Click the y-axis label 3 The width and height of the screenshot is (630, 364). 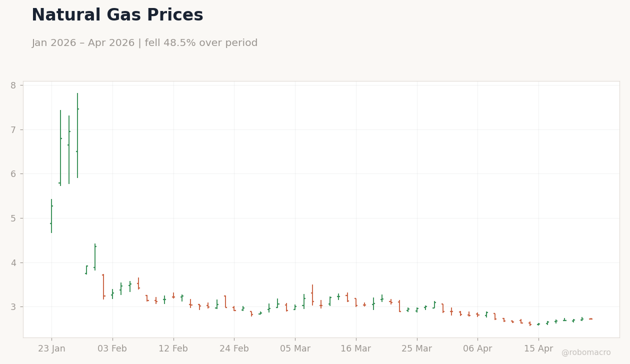pos(13,307)
